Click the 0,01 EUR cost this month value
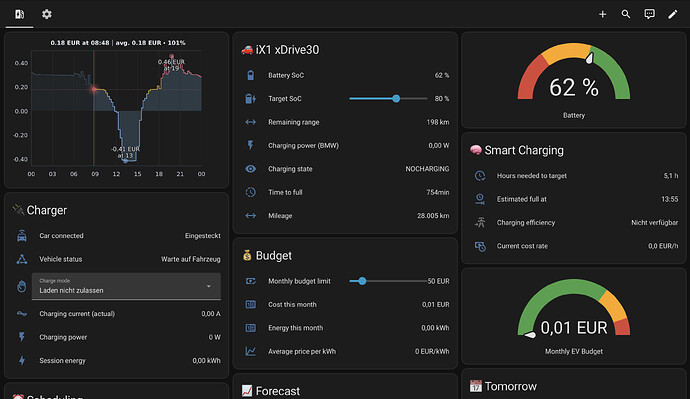The height and width of the screenshot is (399, 690). click(435, 304)
